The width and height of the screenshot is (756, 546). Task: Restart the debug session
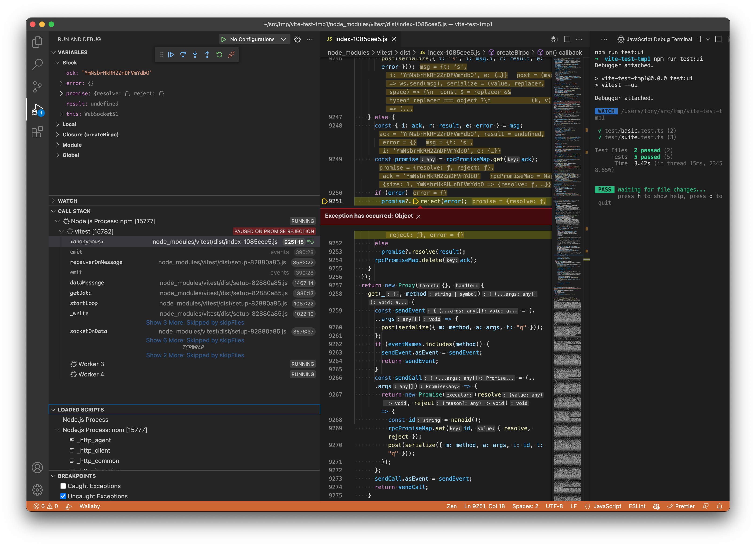(219, 54)
